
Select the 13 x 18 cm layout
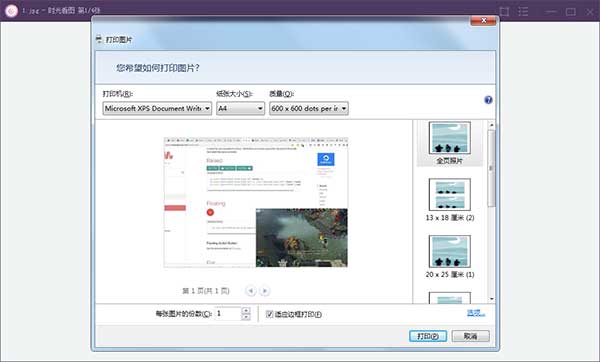[450, 200]
